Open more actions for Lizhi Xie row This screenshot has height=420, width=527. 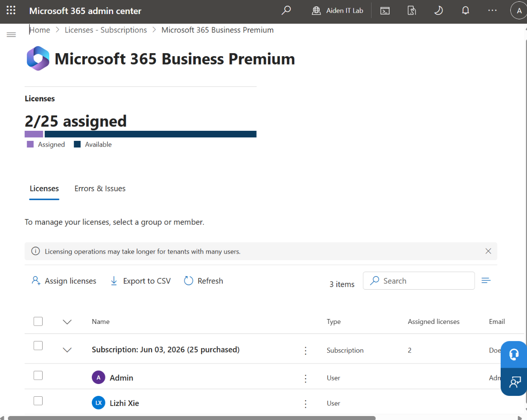click(x=306, y=403)
